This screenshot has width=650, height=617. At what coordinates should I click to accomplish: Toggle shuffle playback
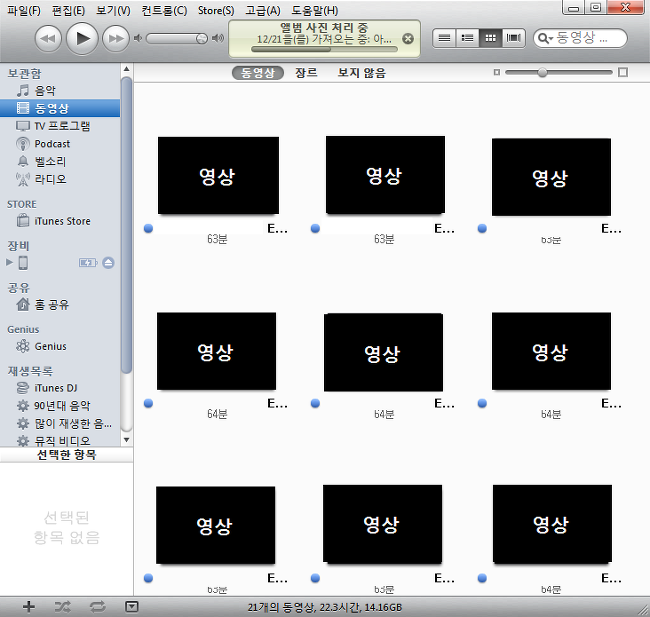click(63, 607)
